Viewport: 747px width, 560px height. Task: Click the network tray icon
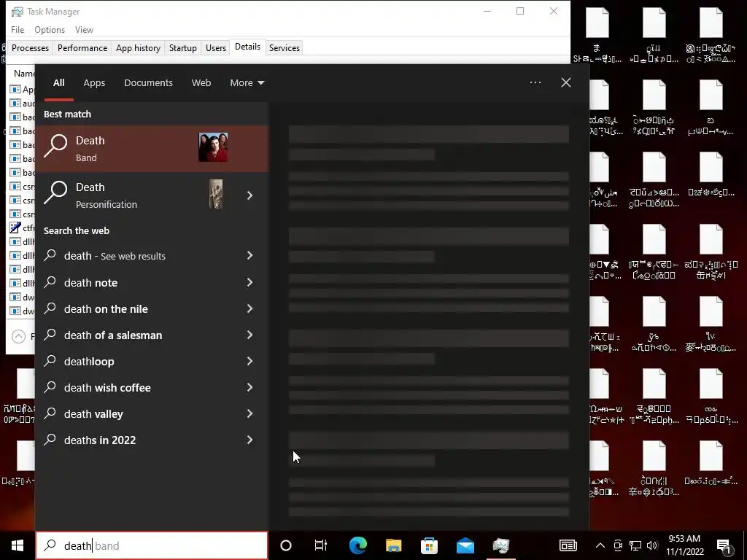point(635,545)
